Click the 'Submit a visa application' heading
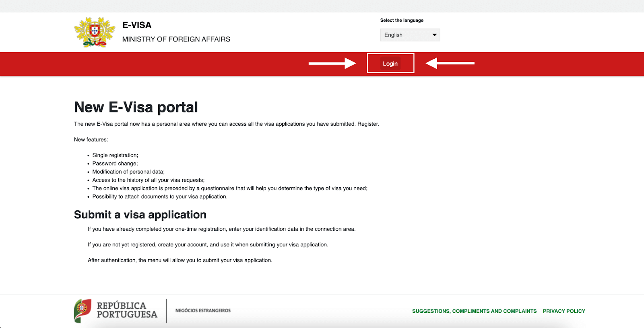 pyautogui.click(x=140, y=215)
